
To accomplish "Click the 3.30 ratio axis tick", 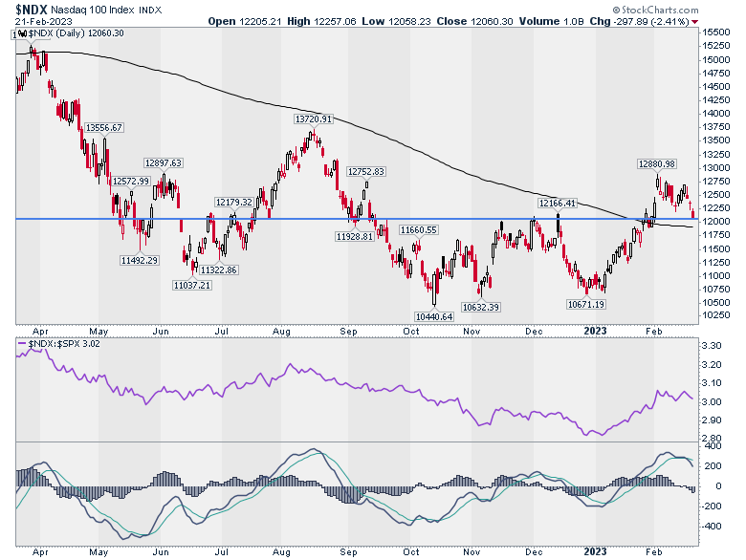I will coord(712,346).
